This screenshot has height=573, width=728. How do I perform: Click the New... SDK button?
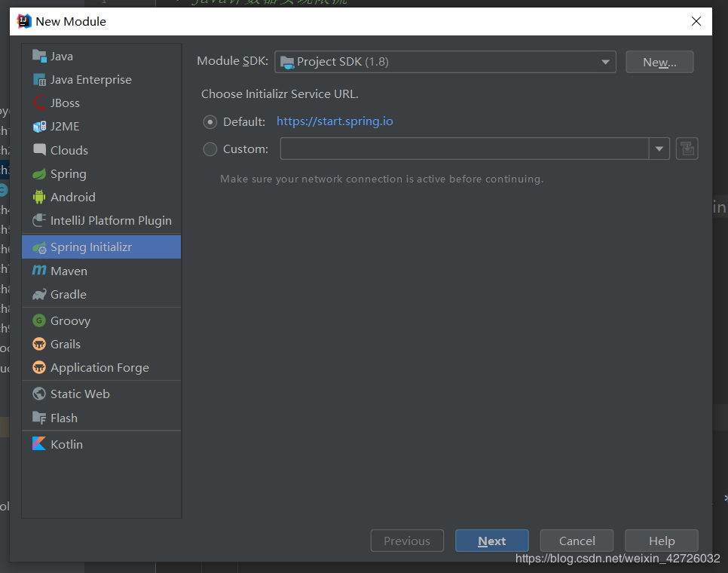659,62
